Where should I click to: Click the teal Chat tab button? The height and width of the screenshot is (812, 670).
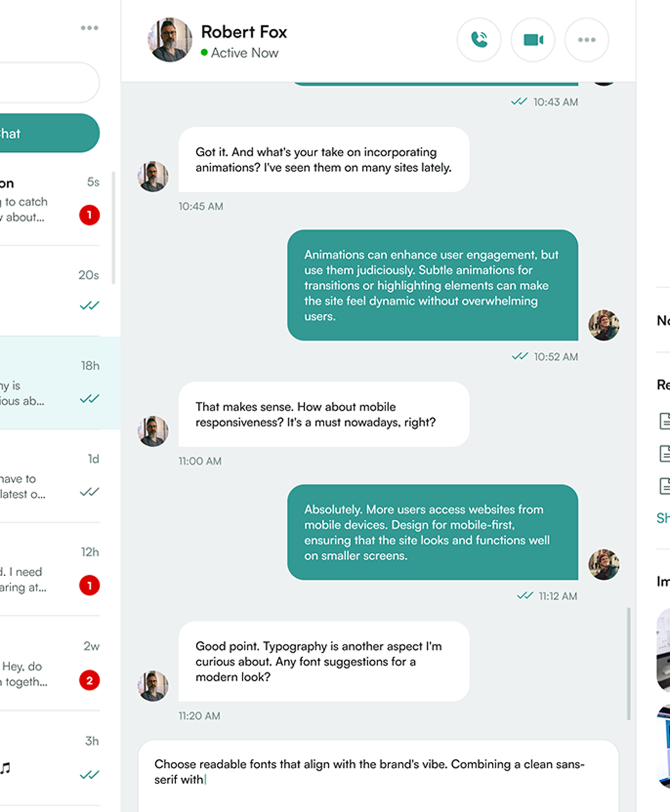[49, 133]
